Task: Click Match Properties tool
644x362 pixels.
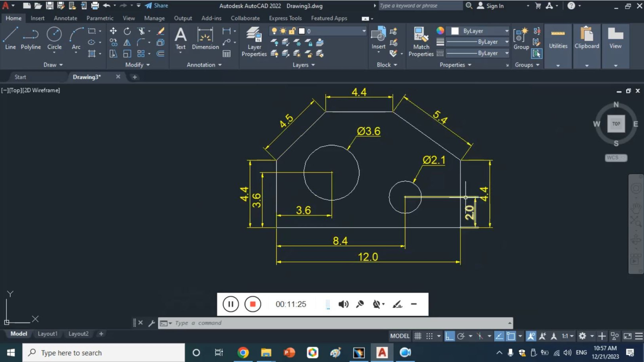Action: pyautogui.click(x=421, y=42)
